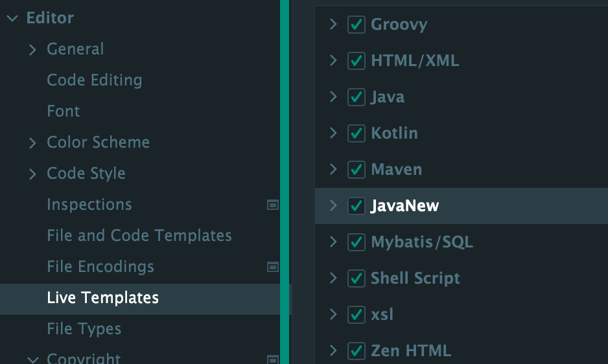The image size is (608, 364).
Task: Select the Mybatis/SQL template group row
Action: 422,242
